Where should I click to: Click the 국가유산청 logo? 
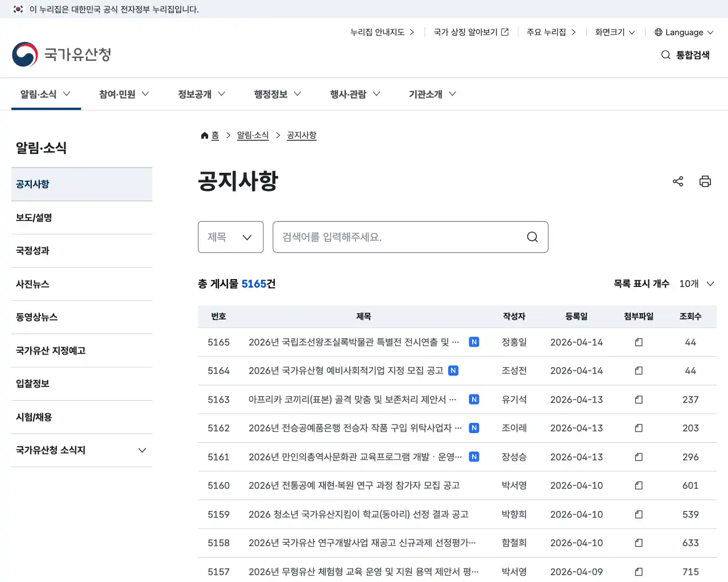(61, 55)
